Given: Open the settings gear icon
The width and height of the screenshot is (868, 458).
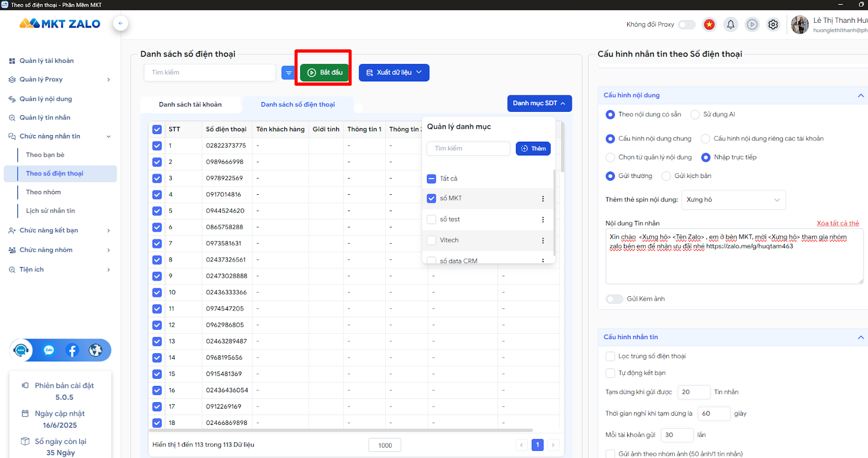Looking at the screenshot, I should (773, 24).
